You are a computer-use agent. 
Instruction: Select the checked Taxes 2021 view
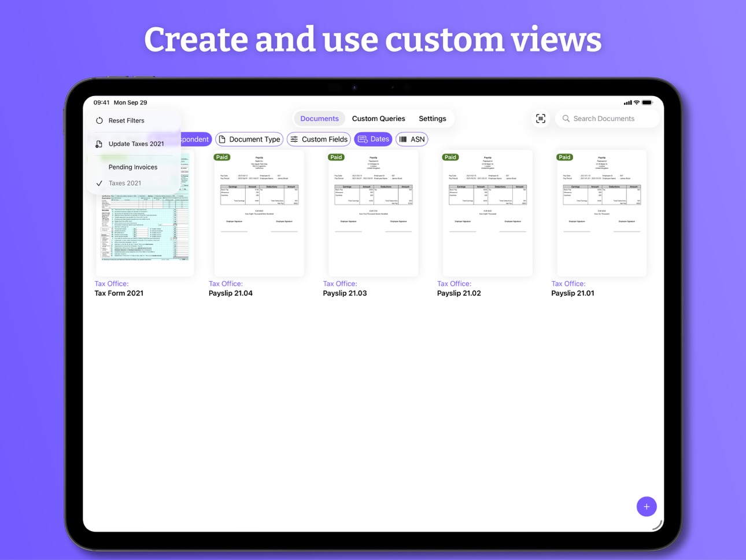[x=134, y=183]
